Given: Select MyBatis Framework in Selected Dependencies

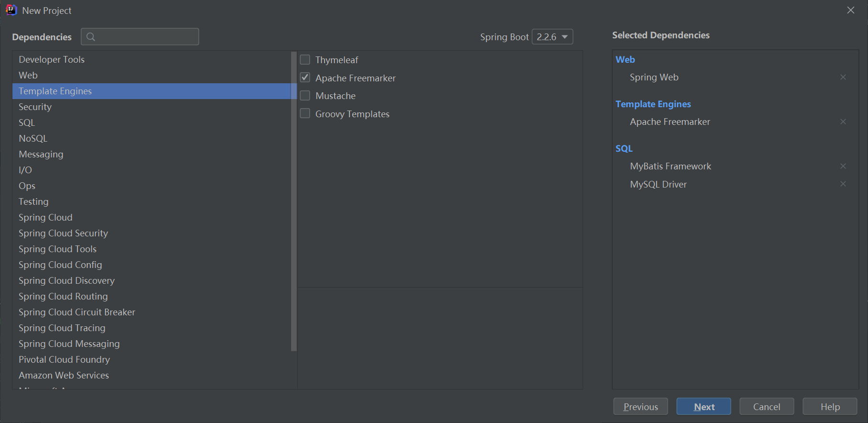Looking at the screenshot, I should click(671, 166).
